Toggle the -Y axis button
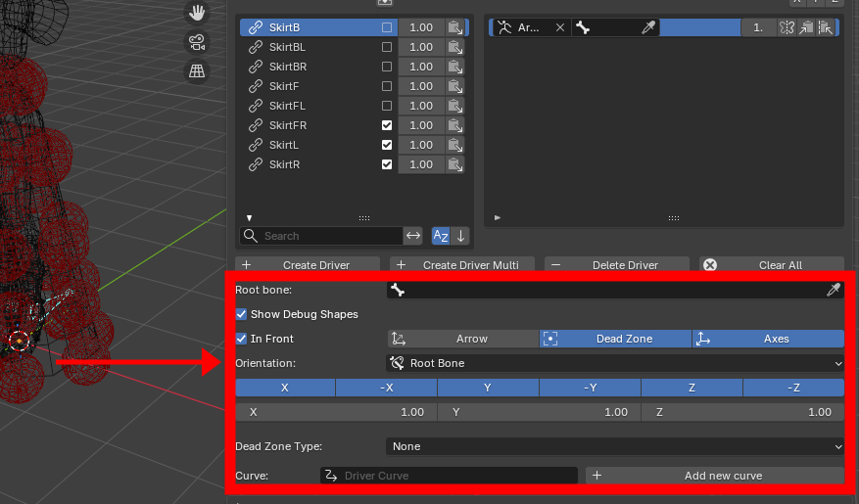 click(x=590, y=388)
